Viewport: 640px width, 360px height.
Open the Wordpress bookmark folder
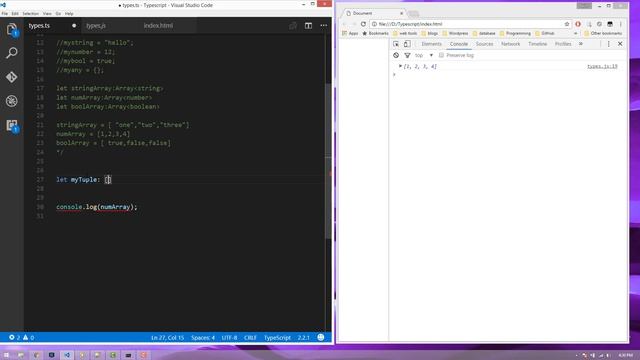455,33
